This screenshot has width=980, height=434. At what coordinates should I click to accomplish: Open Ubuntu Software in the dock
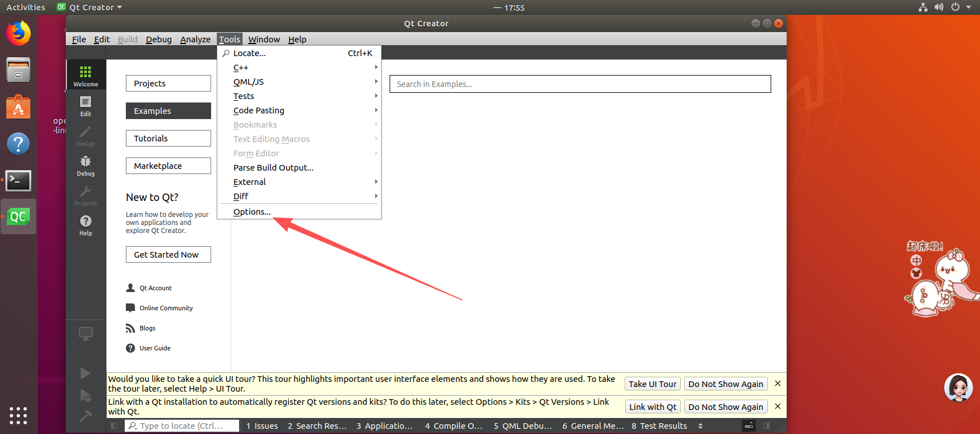click(18, 106)
